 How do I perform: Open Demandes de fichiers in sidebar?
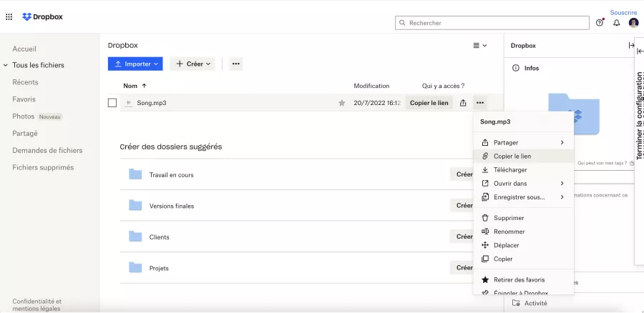[x=47, y=151]
